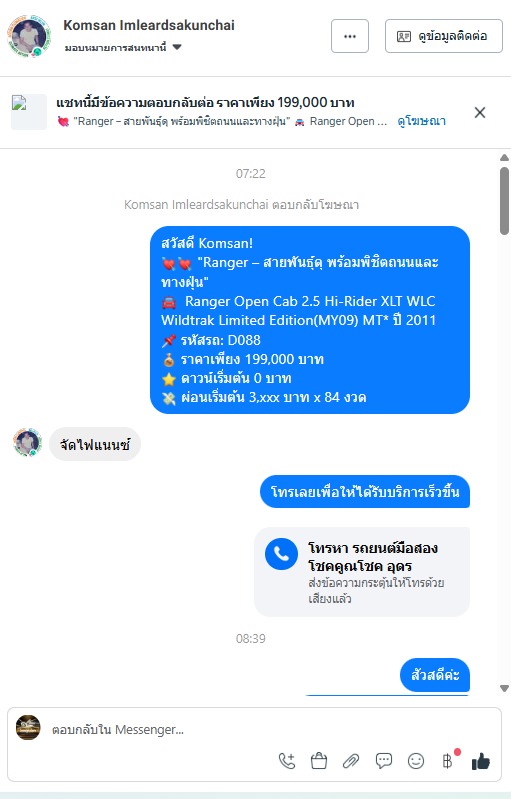Click the baht payment request icon
511x799 pixels.
(448, 761)
